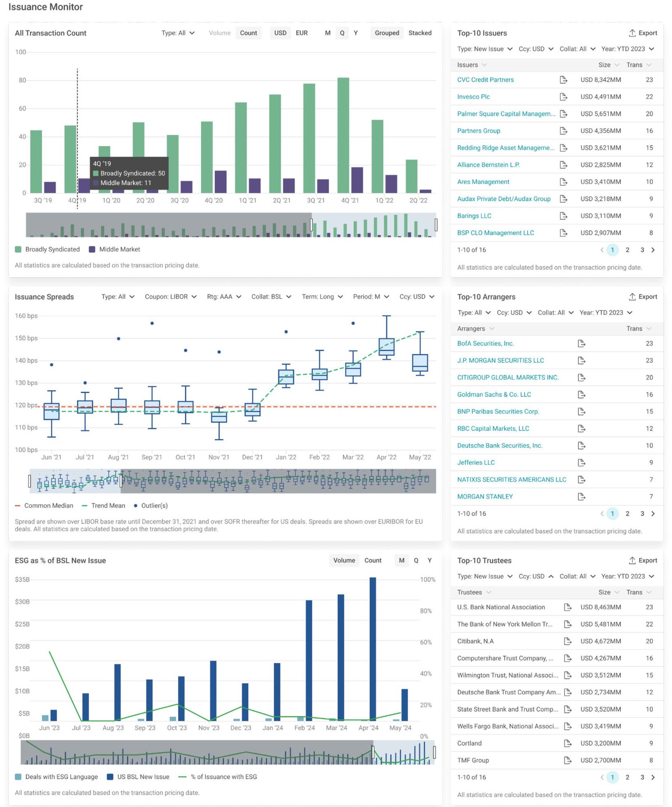Set Transaction Count period to M
Image resolution: width=672 pixels, height=807 pixels.
pos(328,33)
